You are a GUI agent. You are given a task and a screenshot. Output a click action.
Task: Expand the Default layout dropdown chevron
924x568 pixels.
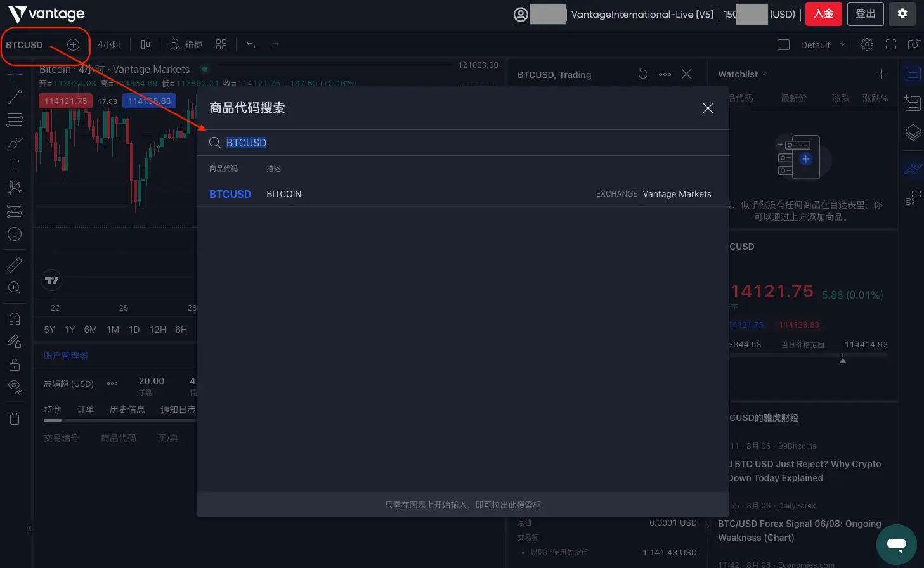pos(842,45)
